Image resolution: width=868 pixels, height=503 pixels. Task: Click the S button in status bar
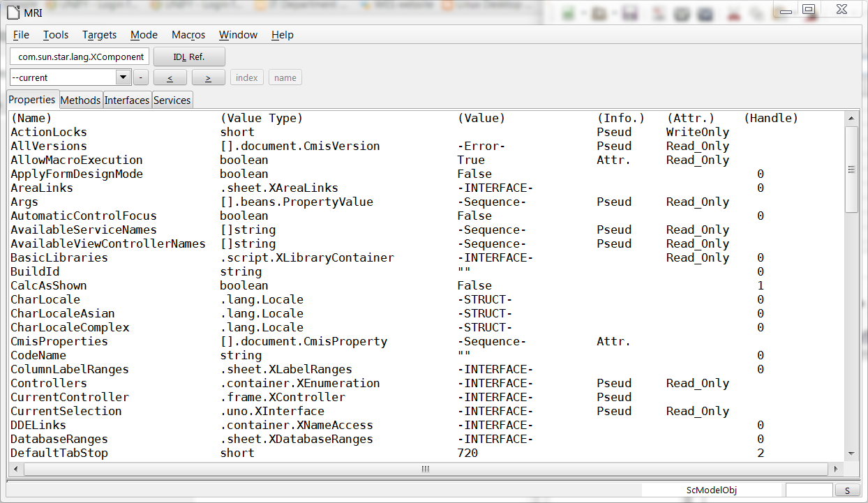click(x=847, y=490)
